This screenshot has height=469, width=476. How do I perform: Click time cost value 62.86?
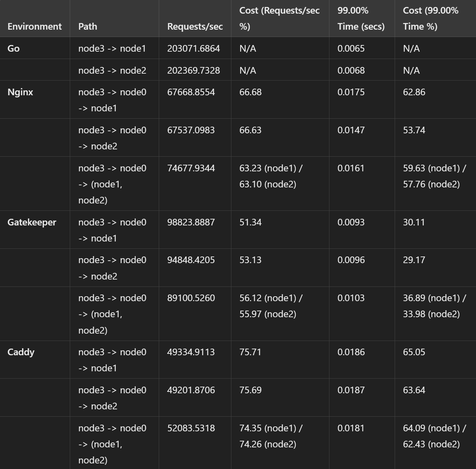click(414, 92)
